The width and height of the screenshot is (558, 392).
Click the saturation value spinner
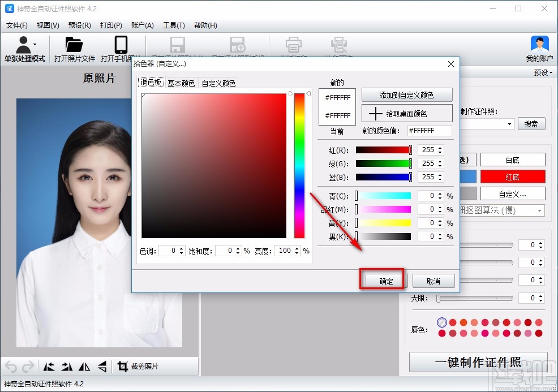click(229, 251)
